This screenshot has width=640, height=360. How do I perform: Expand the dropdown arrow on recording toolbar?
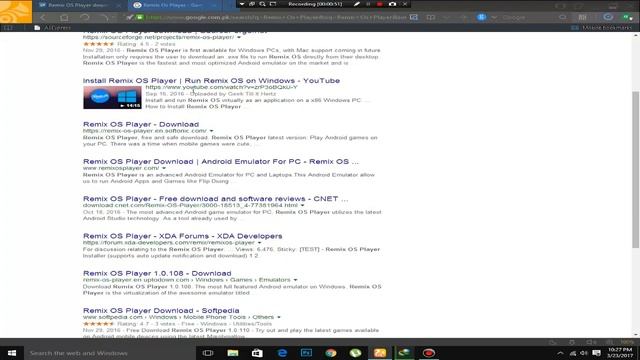242,4
